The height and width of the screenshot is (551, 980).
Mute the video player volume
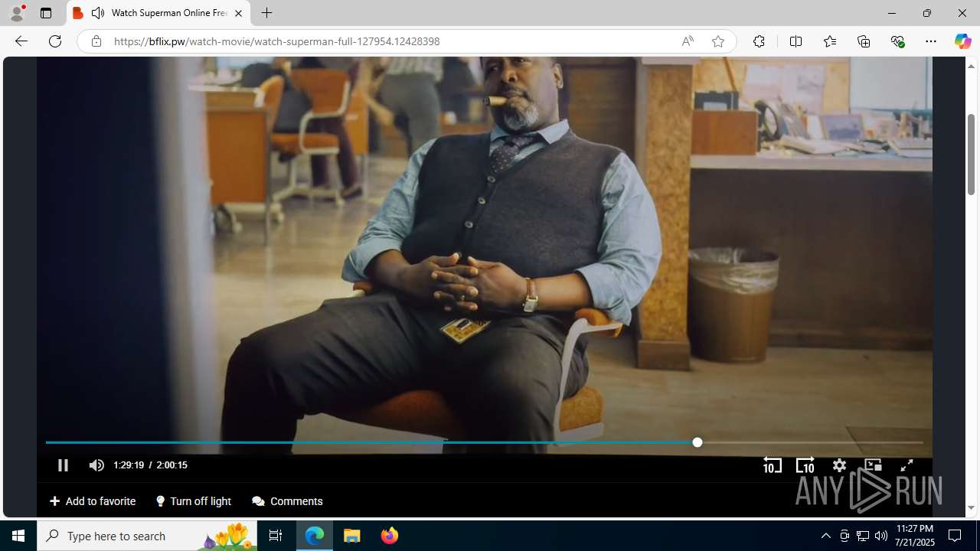coord(96,465)
